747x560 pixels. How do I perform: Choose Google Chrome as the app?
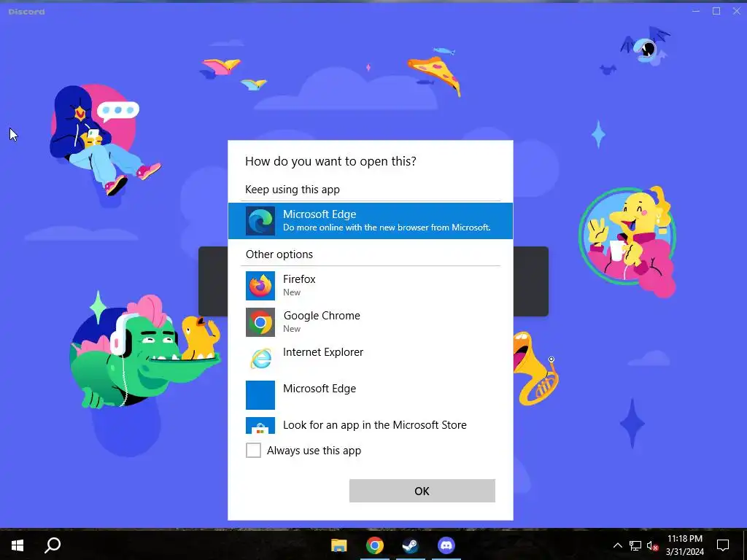(370, 322)
